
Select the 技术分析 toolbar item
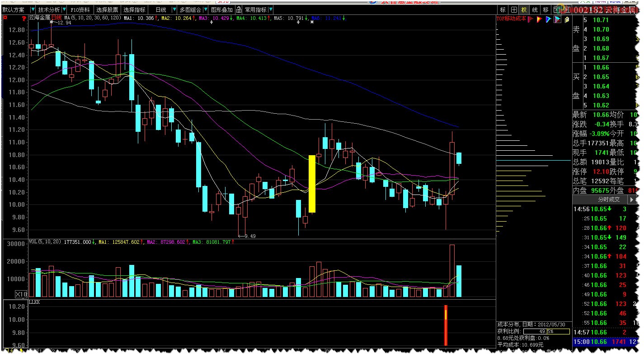(x=48, y=9)
